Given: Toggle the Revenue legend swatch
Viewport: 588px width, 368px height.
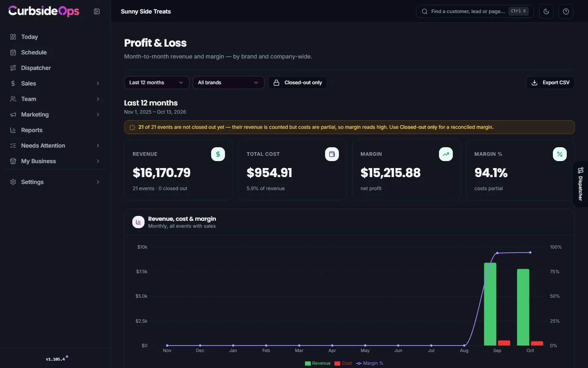Looking at the screenshot, I should click(308, 364).
